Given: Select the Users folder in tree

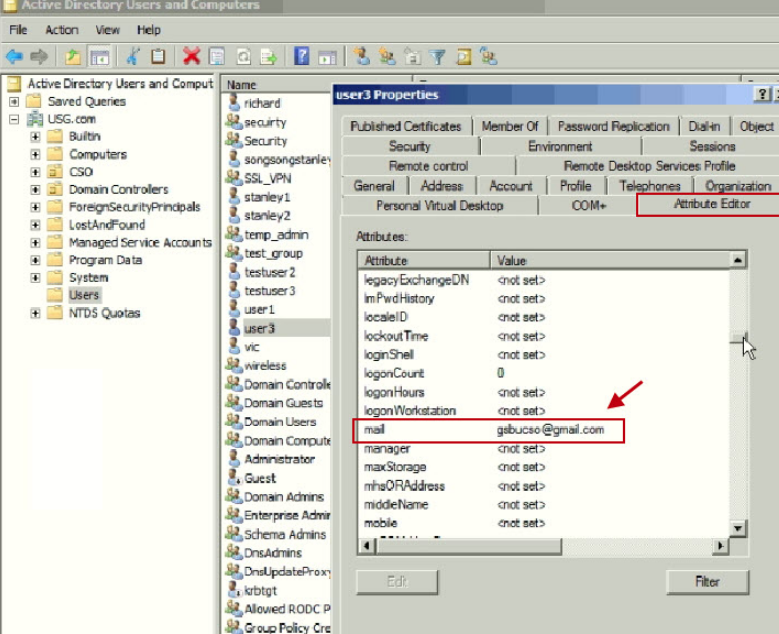Looking at the screenshot, I should pos(84,295).
